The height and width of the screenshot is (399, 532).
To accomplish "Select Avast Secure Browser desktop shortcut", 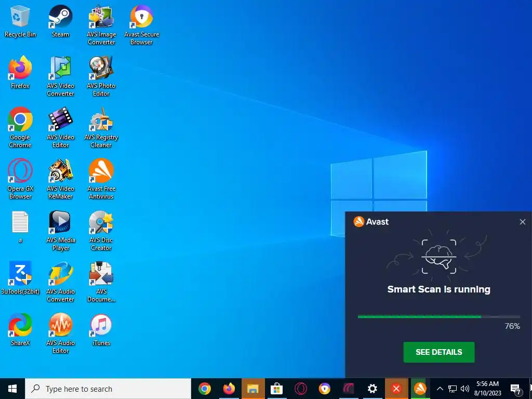I will pos(141,25).
